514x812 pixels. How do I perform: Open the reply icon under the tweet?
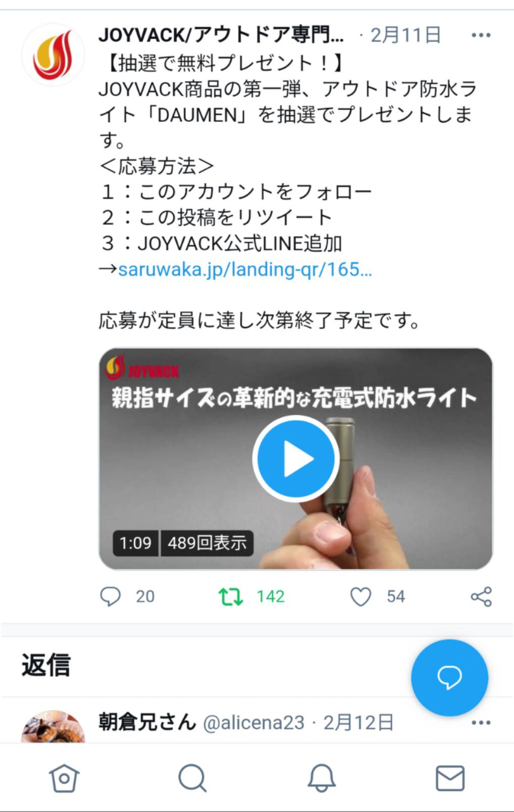(110, 596)
